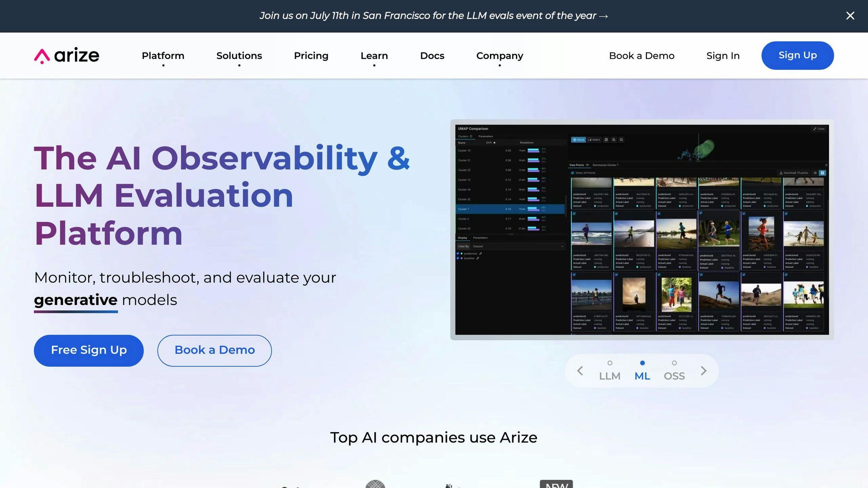The height and width of the screenshot is (488, 868).
Task: Open the July 11th event banner link
Action: click(434, 16)
